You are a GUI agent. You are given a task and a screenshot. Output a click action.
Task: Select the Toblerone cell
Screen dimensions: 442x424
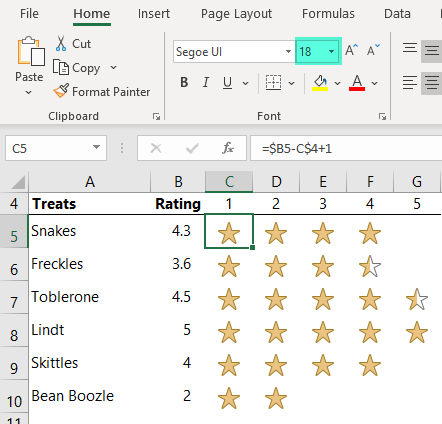coord(90,297)
